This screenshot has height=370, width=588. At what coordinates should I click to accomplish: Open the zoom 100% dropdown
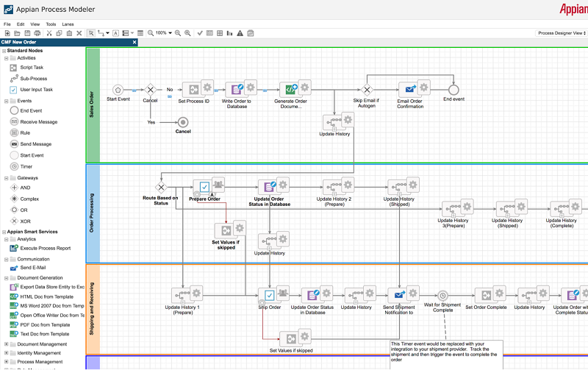(171, 33)
